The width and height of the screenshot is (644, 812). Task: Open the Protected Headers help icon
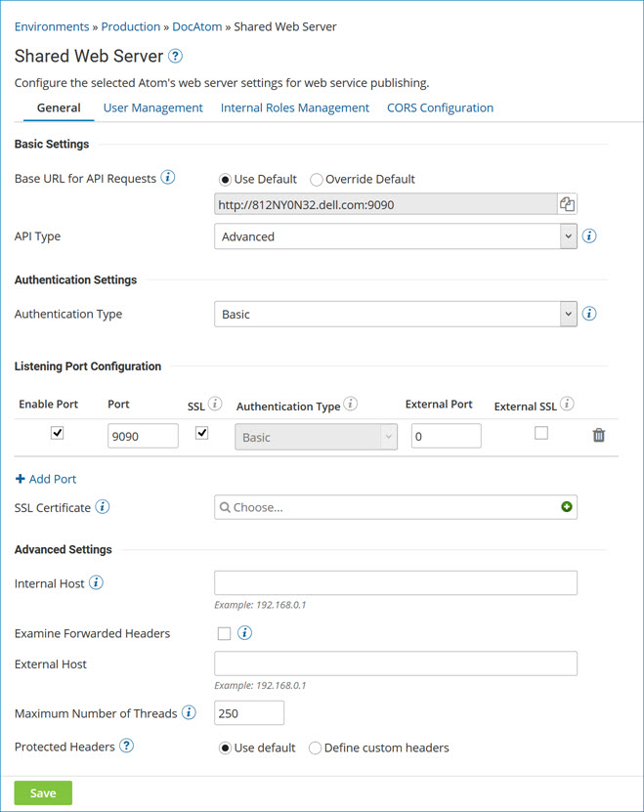coord(126,747)
